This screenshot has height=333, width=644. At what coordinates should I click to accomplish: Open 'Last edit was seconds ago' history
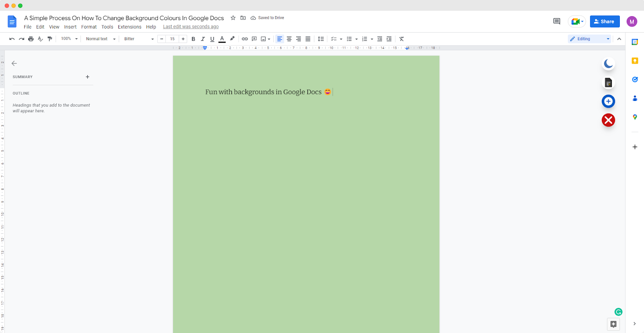pos(191,27)
